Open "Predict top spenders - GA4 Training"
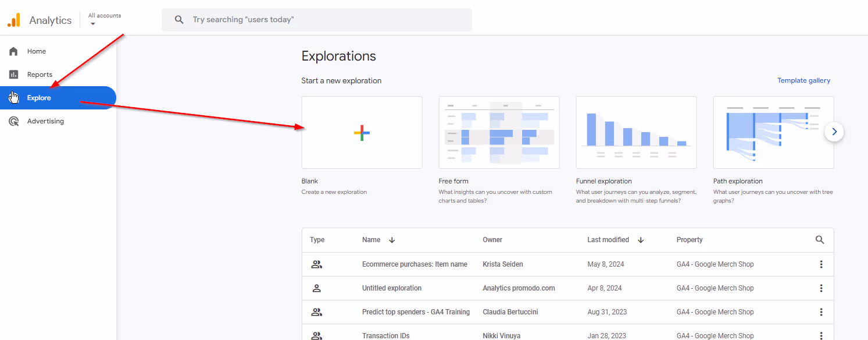Viewport: 868px width, 340px height. pos(416,312)
